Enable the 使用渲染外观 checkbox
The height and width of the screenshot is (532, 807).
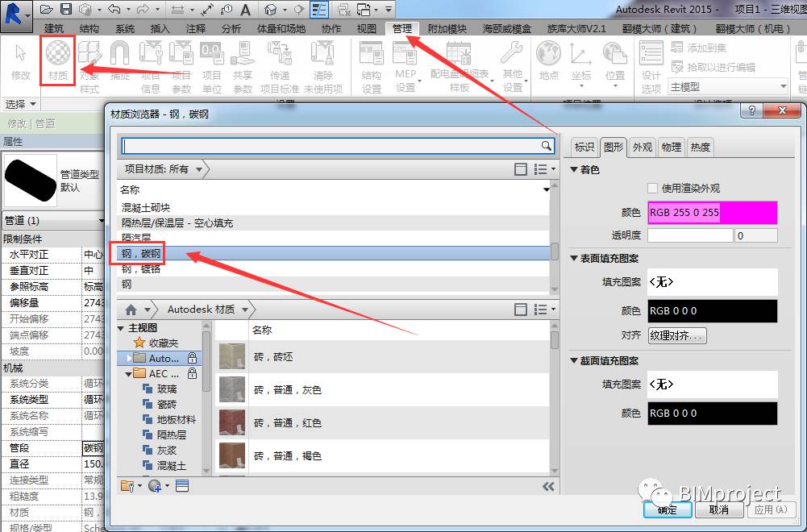coord(652,188)
